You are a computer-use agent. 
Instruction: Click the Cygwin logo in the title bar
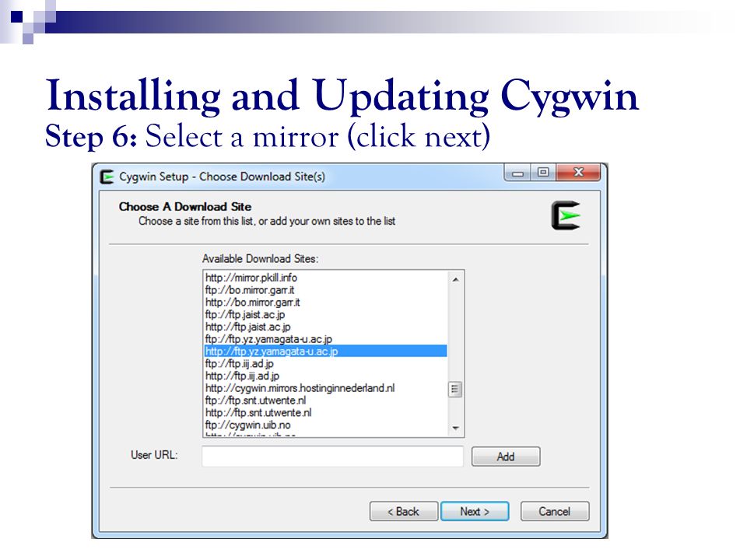coord(107,177)
